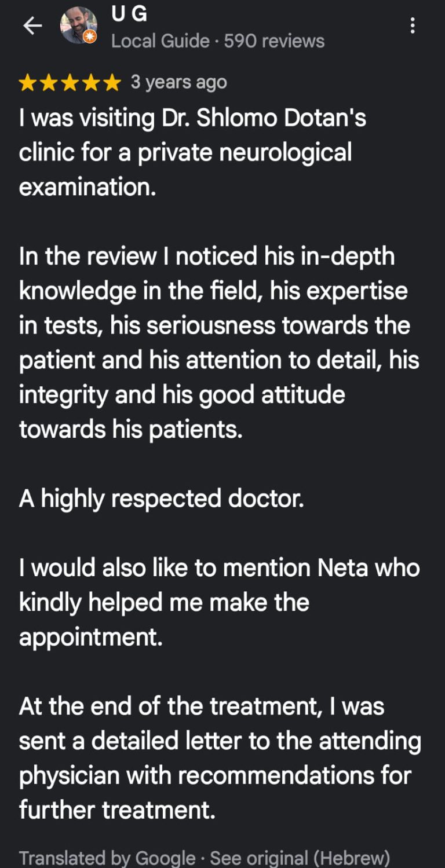Show the original Hebrew review

[x=300, y=858]
